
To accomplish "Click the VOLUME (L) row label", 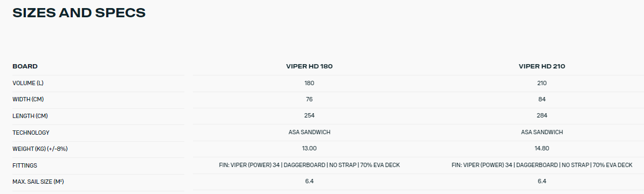I will [28, 83].
